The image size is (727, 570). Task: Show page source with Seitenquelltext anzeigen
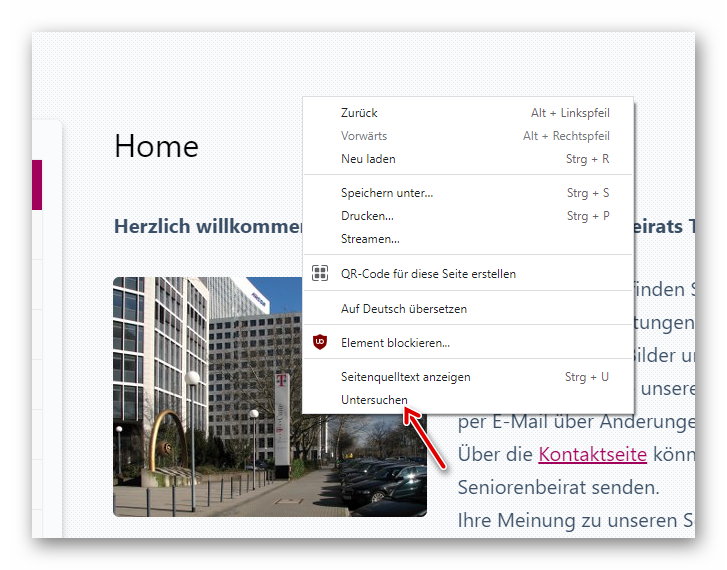coord(405,377)
